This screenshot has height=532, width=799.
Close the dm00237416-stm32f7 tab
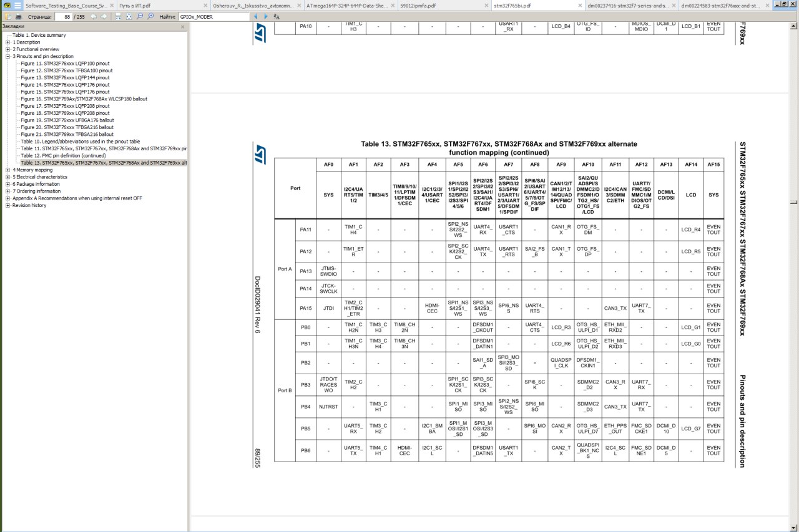coord(674,5)
